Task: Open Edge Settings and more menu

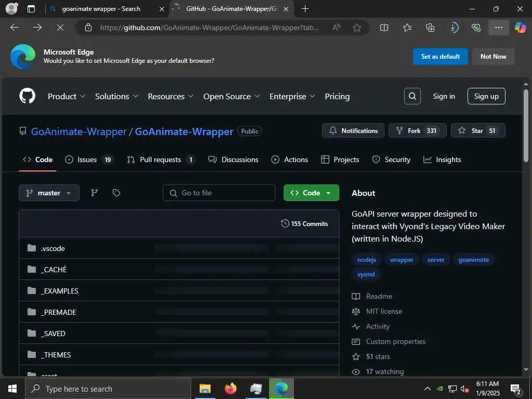Action: coord(498,28)
